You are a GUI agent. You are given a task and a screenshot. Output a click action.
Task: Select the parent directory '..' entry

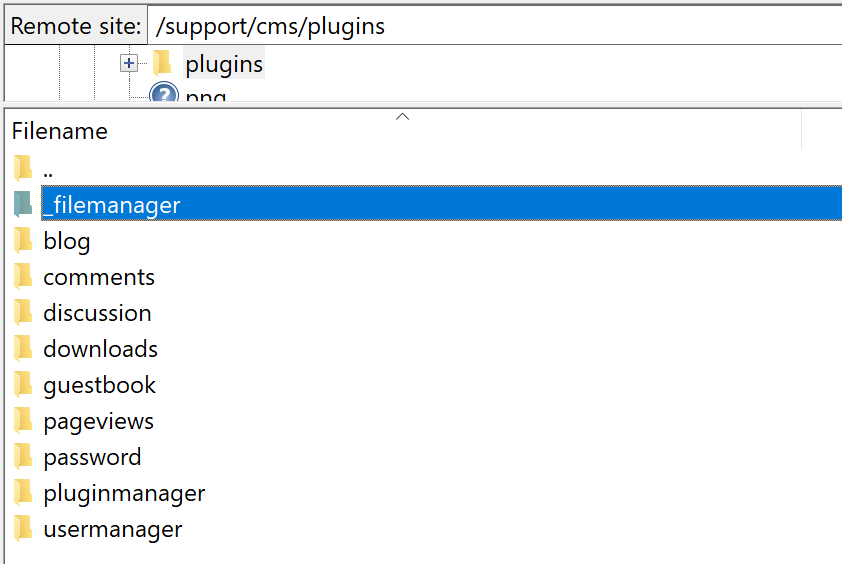tap(48, 169)
